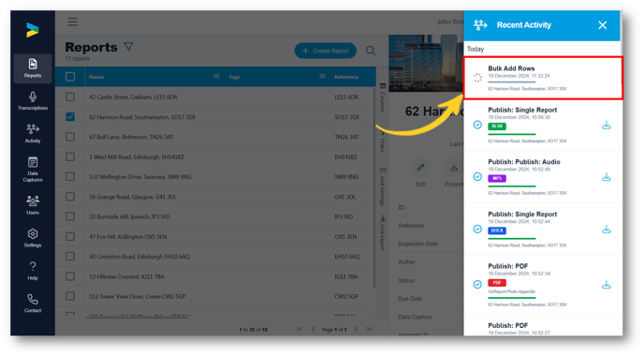Tick the checkbox for 42 Castle Street
The image size is (644, 357).
click(x=70, y=97)
